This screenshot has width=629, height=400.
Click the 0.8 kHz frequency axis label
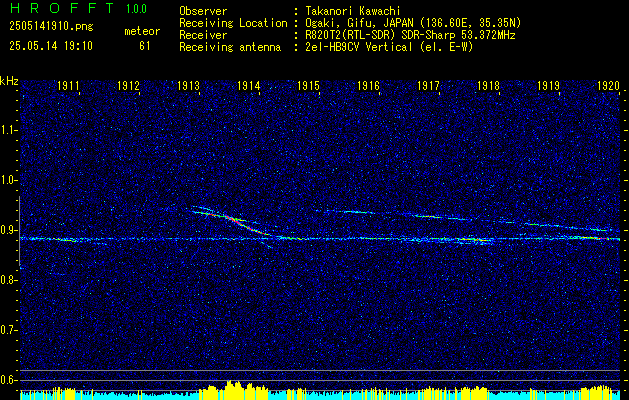tap(8, 280)
